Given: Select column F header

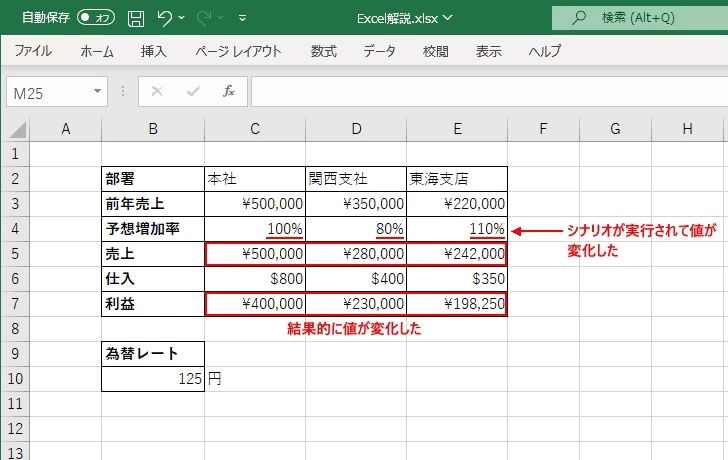Looking at the screenshot, I should coord(544,129).
